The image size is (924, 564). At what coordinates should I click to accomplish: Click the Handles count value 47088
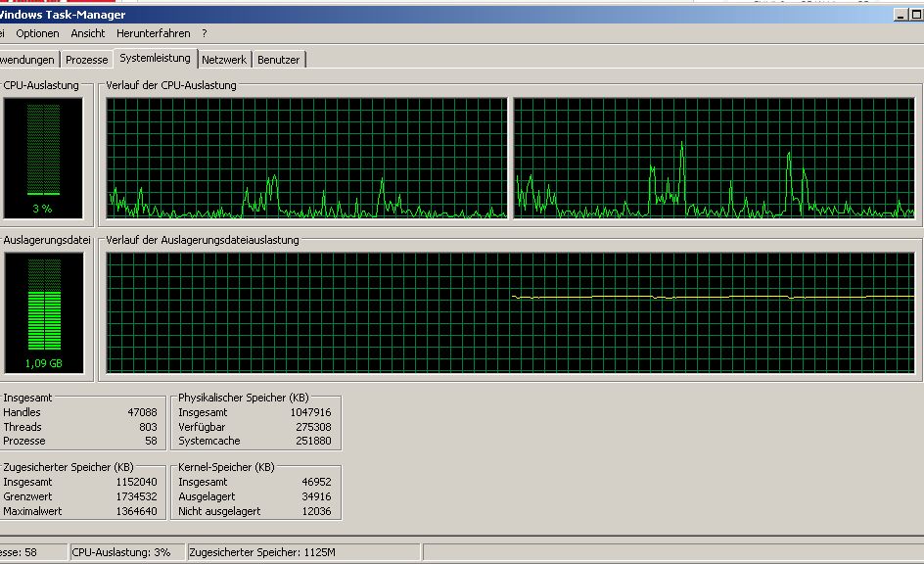pos(142,412)
